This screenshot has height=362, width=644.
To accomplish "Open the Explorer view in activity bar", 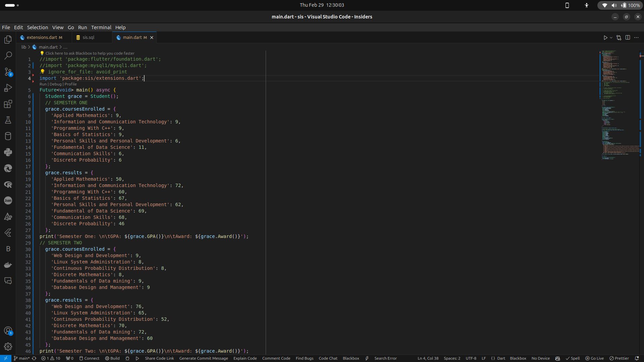I will [8, 40].
